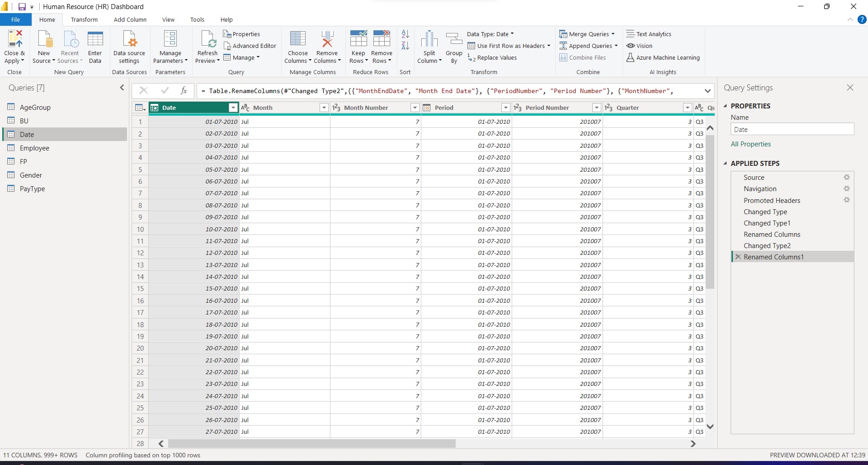Click the Enter Data icon
868x465 pixels.
[x=95, y=39]
